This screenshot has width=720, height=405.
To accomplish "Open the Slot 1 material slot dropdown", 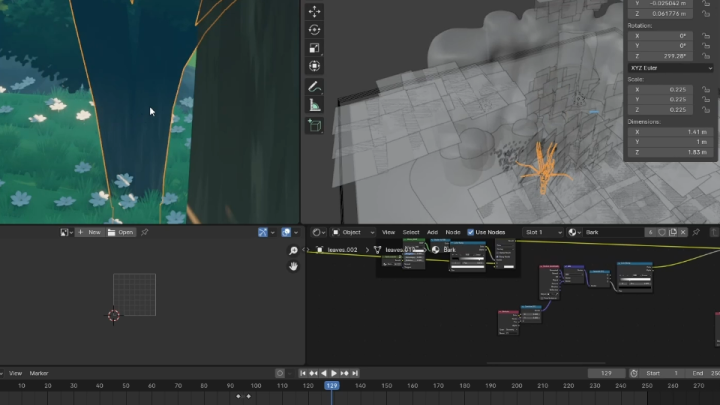I will [x=543, y=232].
